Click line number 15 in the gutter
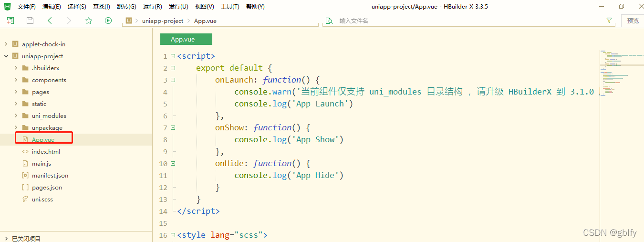Screen dimensions: 644x242 164,223
